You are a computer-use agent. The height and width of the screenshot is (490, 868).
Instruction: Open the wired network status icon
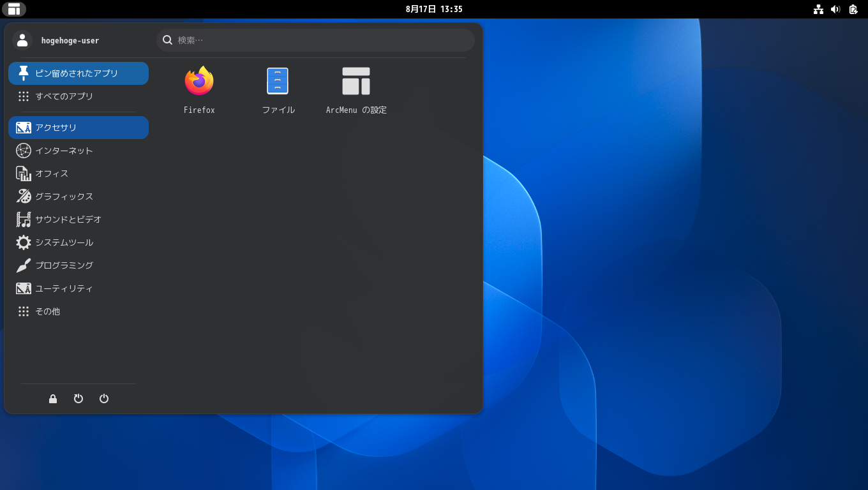(x=818, y=9)
